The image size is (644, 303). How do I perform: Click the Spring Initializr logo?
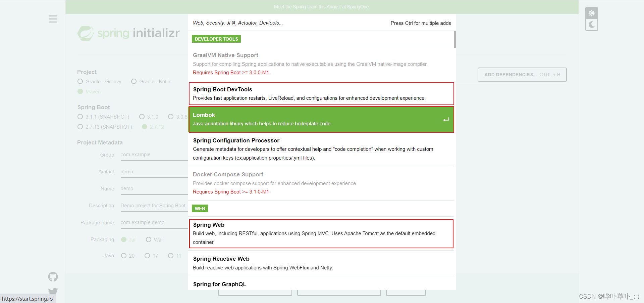click(x=128, y=33)
